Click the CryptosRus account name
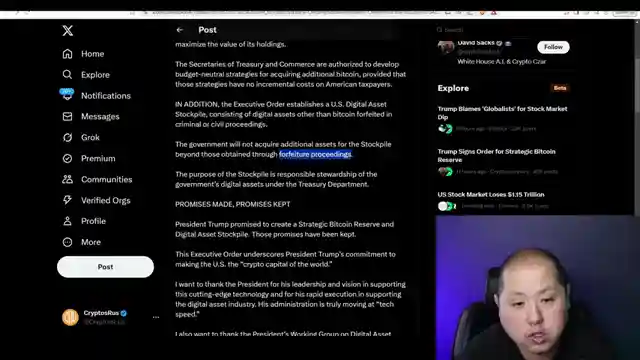Screen dimensions: 640x360 (101, 313)
